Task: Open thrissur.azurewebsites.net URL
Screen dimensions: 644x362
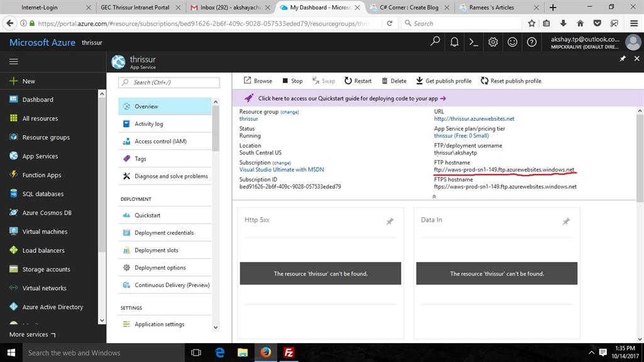Action: [474, 118]
